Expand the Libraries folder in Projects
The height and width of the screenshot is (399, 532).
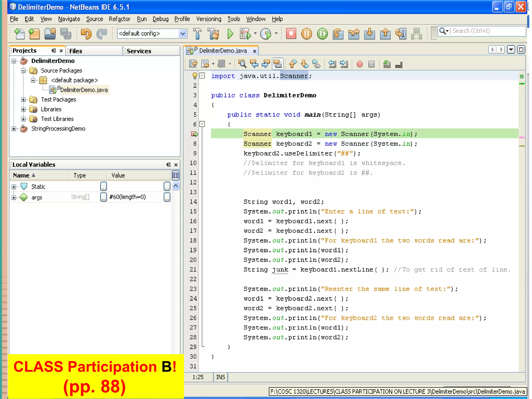coord(23,109)
